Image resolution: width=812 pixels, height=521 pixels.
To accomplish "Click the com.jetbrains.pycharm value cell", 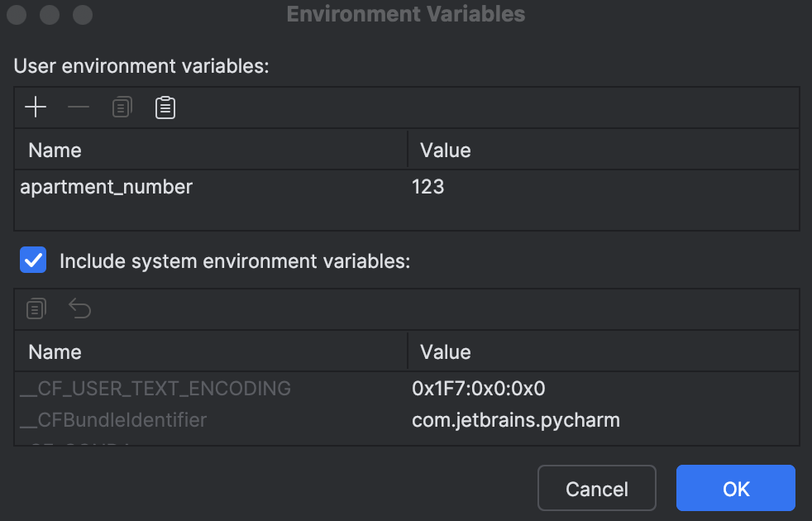I will [x=516, y=420].
